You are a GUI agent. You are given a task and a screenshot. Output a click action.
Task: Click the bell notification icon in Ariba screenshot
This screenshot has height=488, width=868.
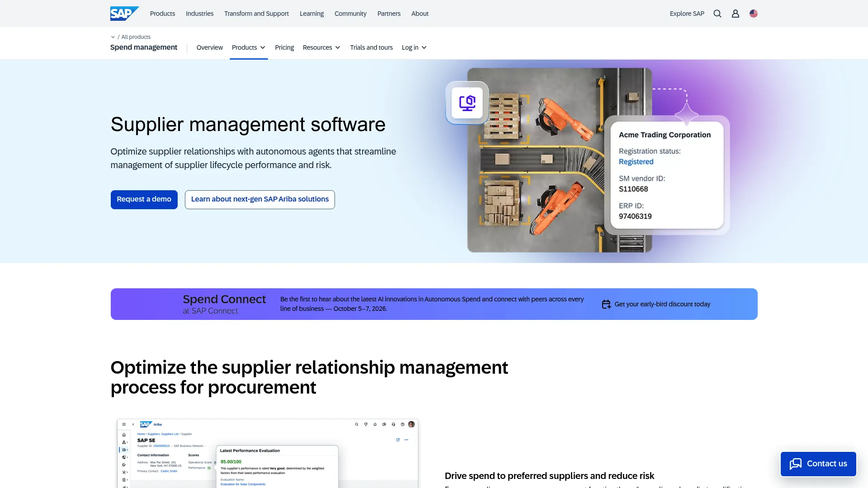tap(375, 424)
